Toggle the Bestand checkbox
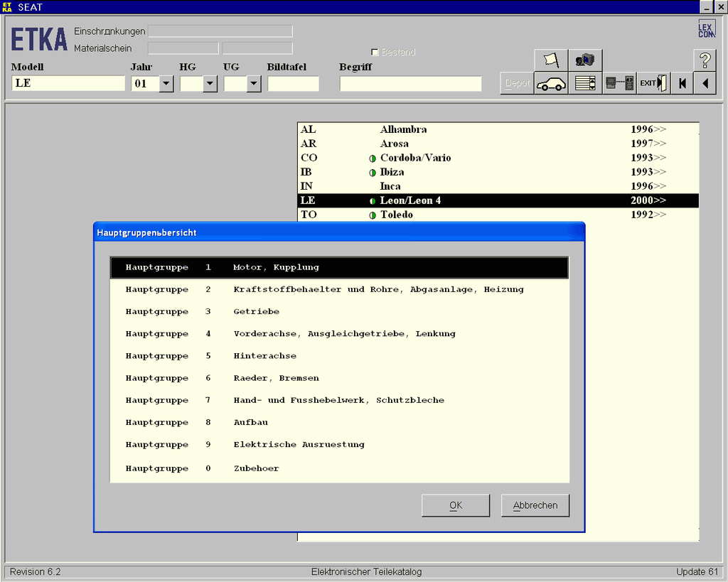Image resolution: width=728 pixels, height=582 pixels. pyautogui.click(x=375, y=53)
